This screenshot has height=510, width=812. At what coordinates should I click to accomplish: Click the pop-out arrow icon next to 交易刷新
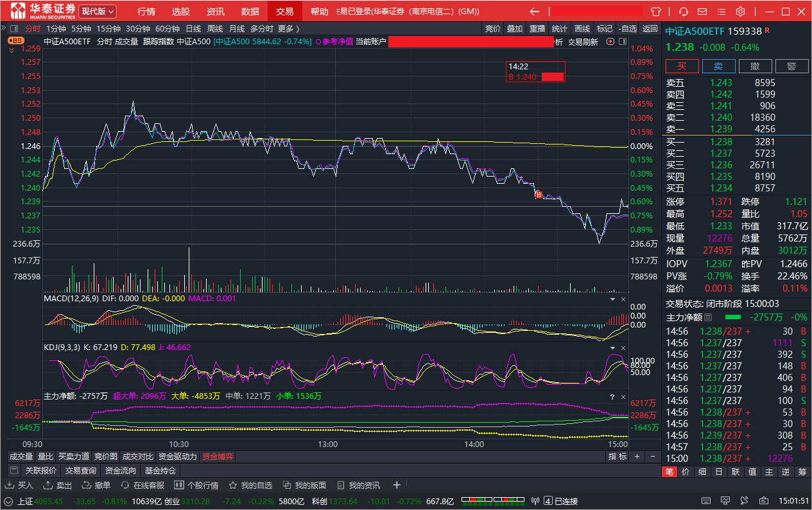(x=609, y=42)
